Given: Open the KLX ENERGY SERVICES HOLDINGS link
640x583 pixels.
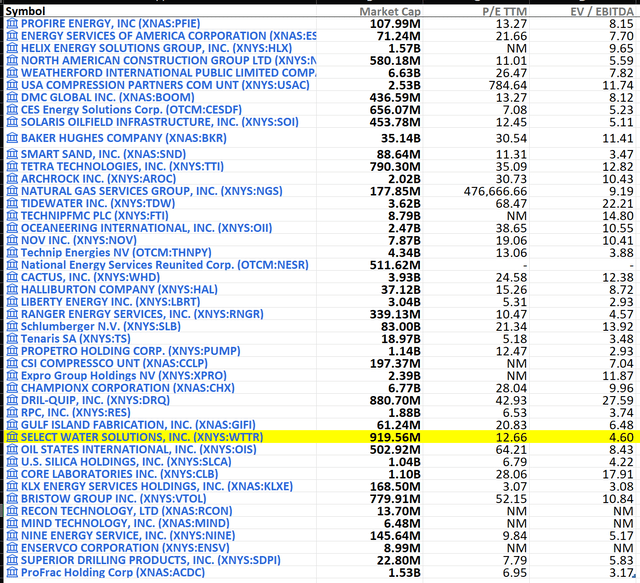Looking at the screenshot, I should coord(157,486).
